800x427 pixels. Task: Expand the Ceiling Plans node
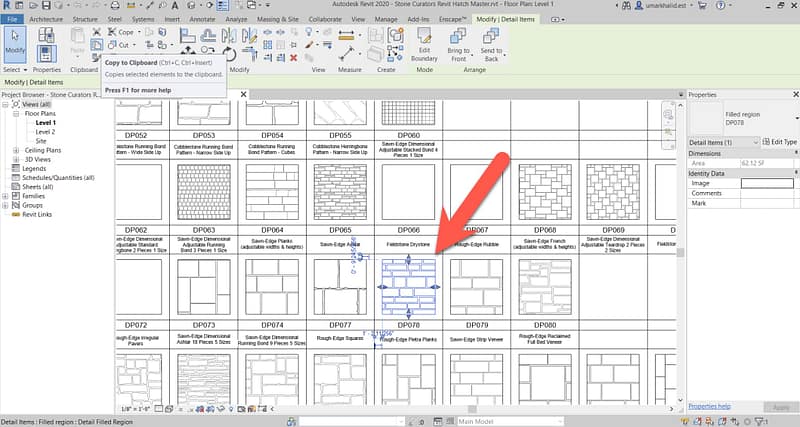tap(16, 150)
